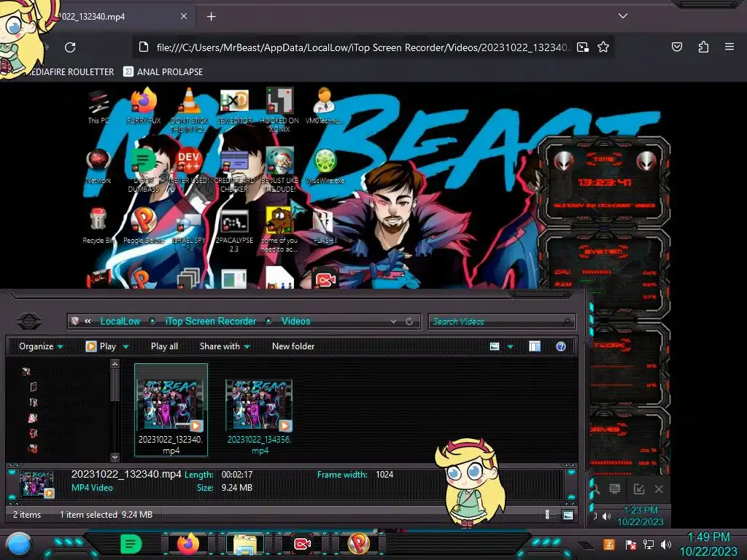Expand the Play options dropdown arrow

click(125, 346)
